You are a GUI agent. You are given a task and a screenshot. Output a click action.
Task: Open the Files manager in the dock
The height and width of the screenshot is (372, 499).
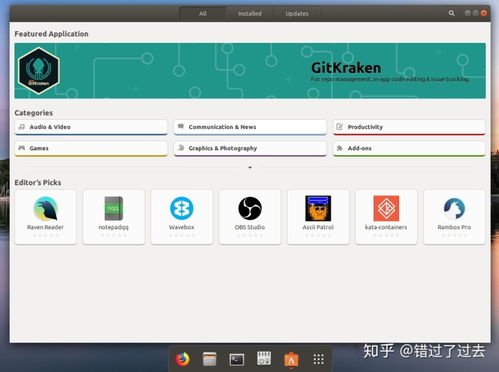pyautogui.click(x=210, y=359)
